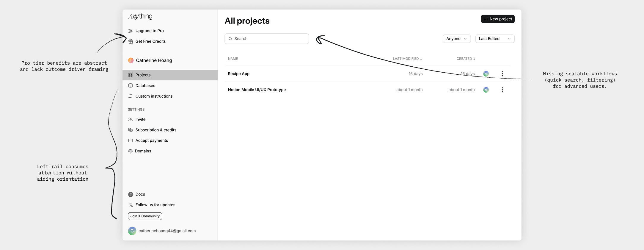Open the Last Edited sort dropdown
This screenshot has width=644, height=250.
point(494,39)
